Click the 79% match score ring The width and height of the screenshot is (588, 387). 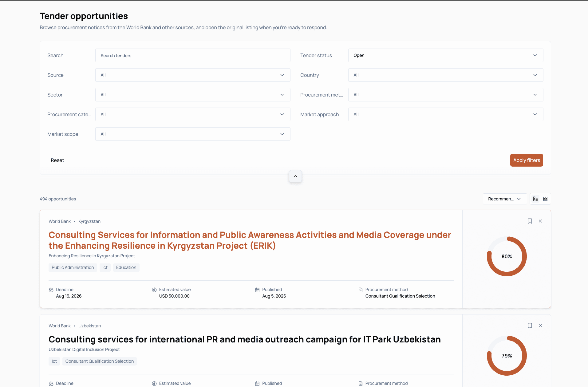tap(507, 356)
